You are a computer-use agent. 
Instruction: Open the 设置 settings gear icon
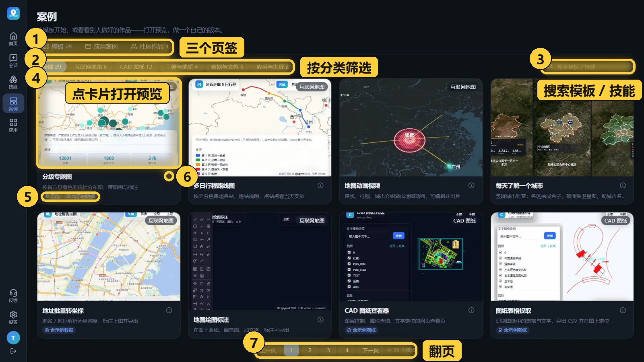pyautogui.click(x=13, y=317)
